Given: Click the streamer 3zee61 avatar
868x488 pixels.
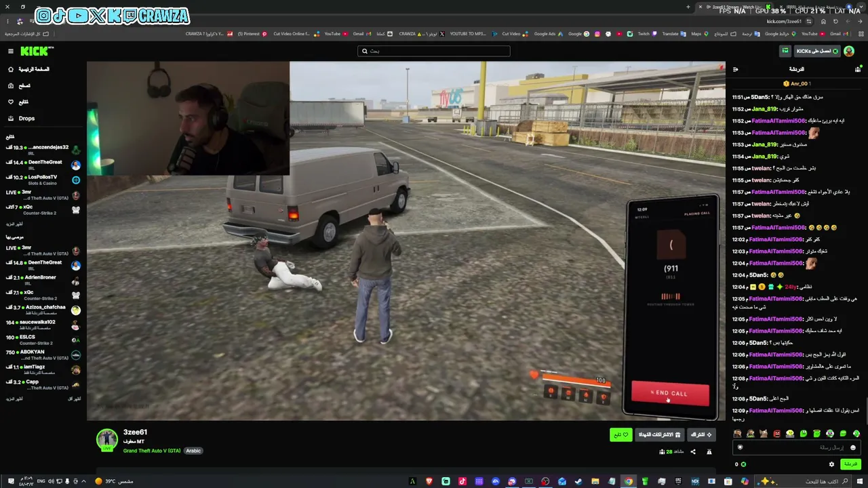Looking at the screenshot, I should 106,439.
